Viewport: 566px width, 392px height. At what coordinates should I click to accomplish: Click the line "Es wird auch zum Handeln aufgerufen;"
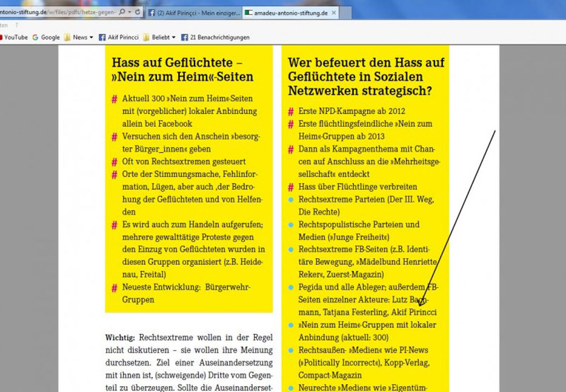pos(193,224)
